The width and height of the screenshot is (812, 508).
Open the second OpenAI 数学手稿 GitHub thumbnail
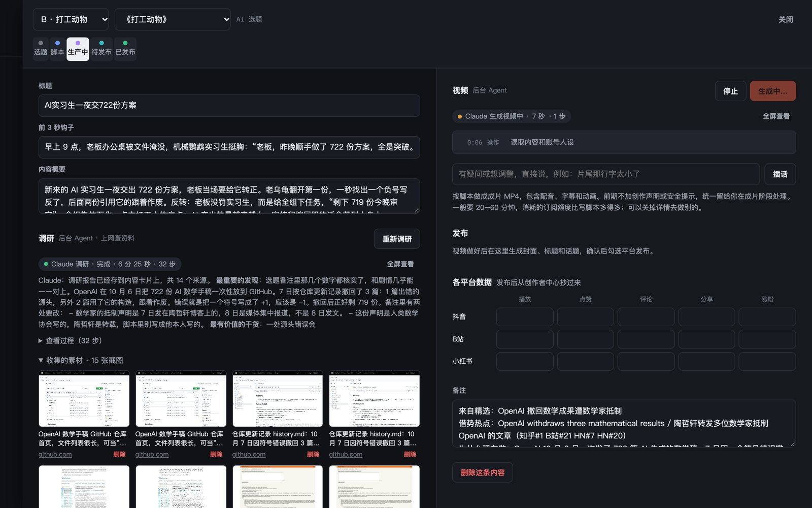181,399
